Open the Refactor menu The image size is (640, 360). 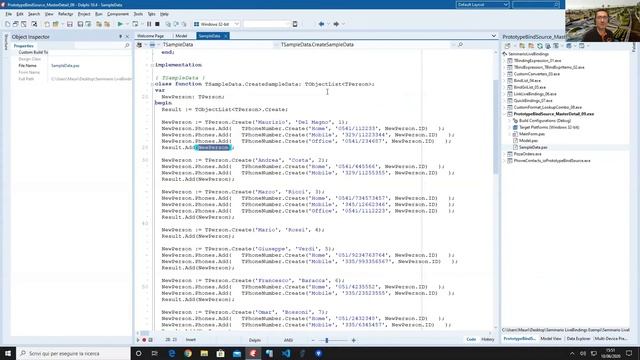(65, 14)
